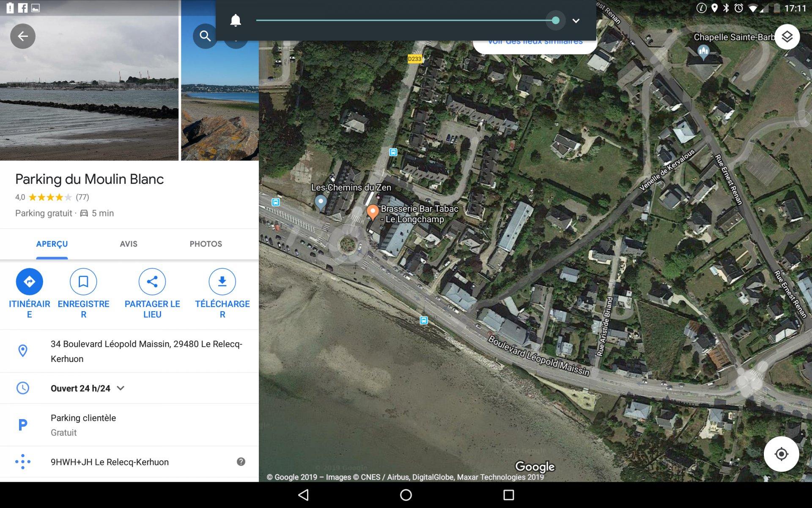Tap the PARTAGER LE LIEU label
The height and width of the screenshot is (508, 812).
click(152, 309)
